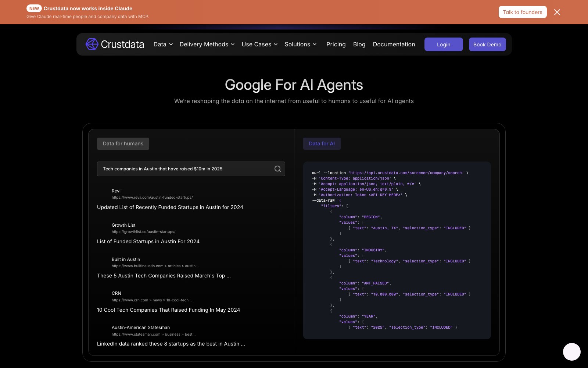Click the CRN source name
The width and height of the screenshot is (588, 368).
tap(116, 293)
